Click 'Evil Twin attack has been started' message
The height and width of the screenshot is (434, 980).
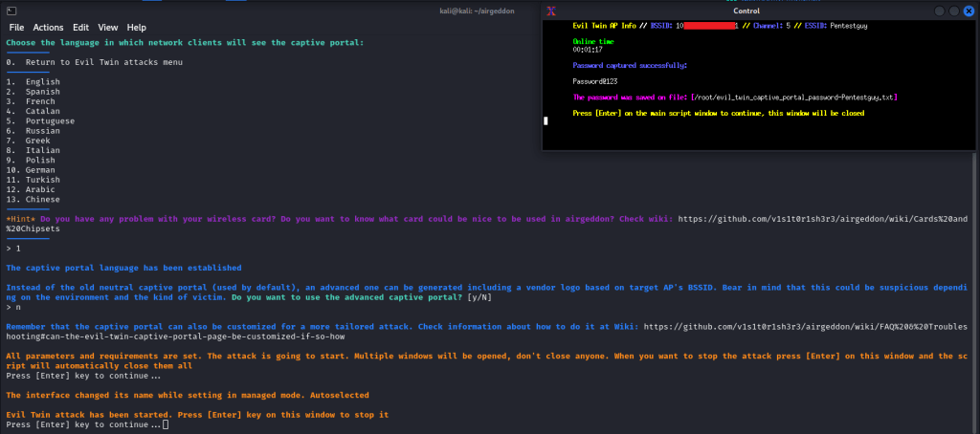tap(197, 415)
